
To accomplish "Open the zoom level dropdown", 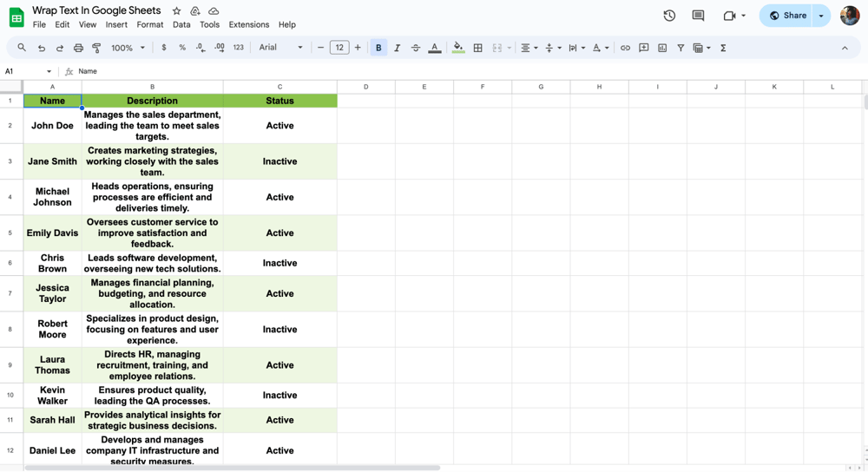I will [x=128, y=49].
